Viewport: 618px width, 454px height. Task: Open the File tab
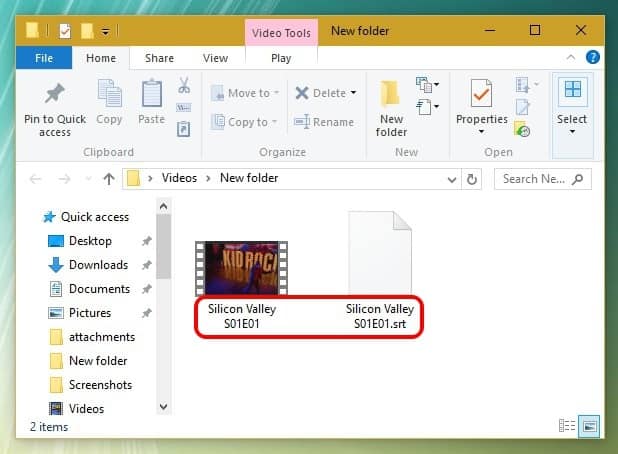pyautogui.click(x=44, y=58)
